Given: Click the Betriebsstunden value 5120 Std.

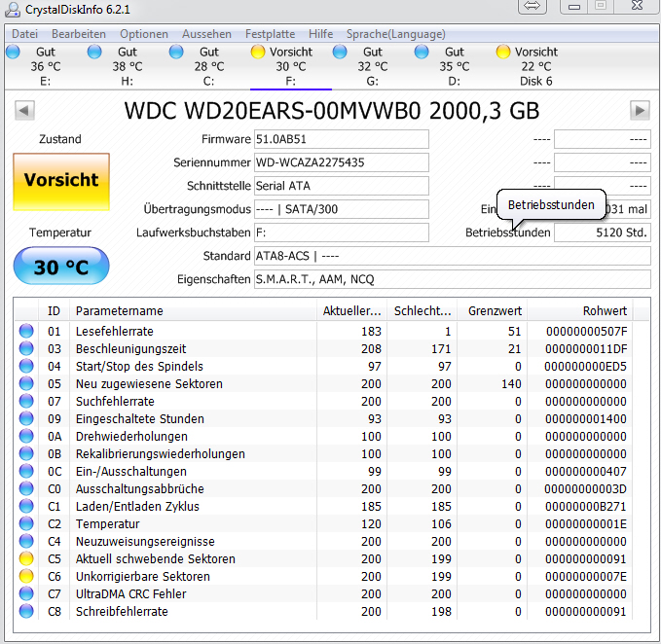Looking at the screenshot, I should (603, 233).
